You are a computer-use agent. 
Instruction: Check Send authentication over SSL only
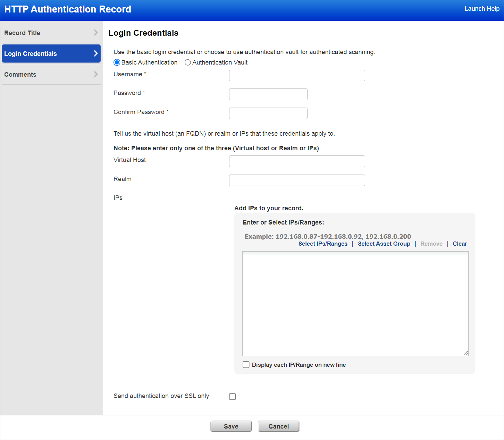click(232, 396)
